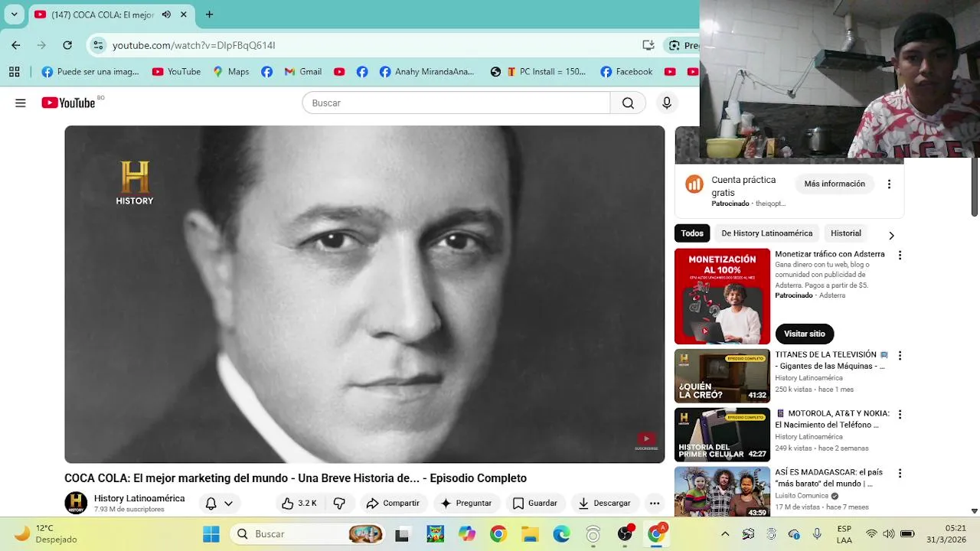Screen dimensions: 980x551
Task: Click the Guardar button
Action: click(x=535, y=503)
